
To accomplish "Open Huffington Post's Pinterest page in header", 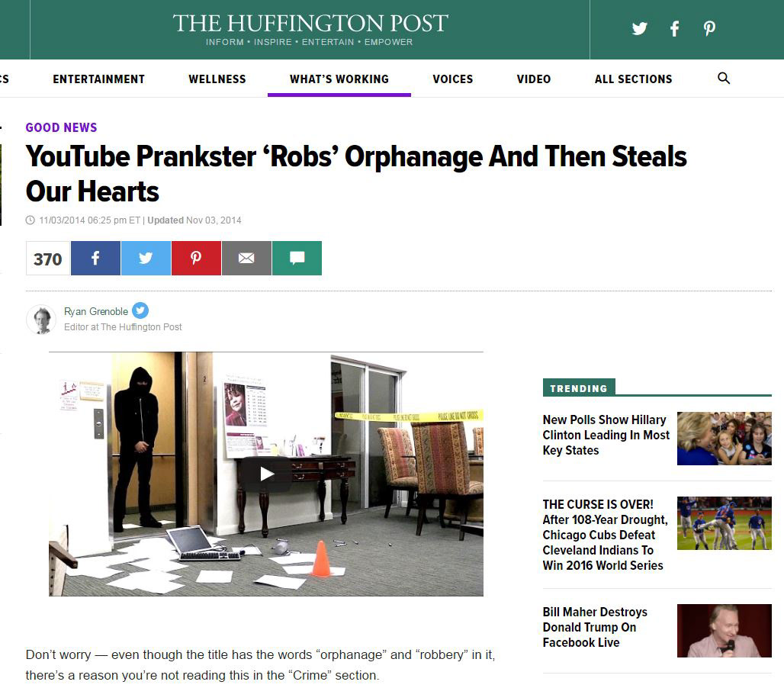I will pyautogui.click(x=709, y=28).
